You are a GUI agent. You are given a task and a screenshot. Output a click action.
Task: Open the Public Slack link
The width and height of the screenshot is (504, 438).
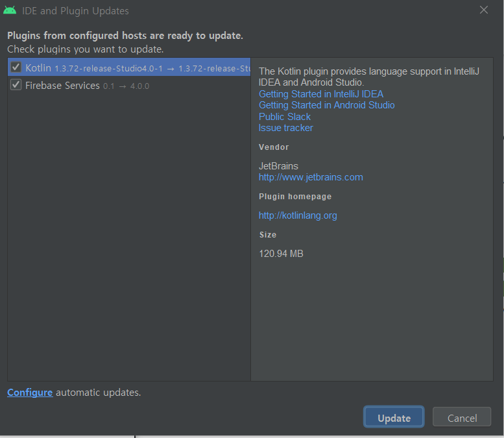tap(285, 116)
